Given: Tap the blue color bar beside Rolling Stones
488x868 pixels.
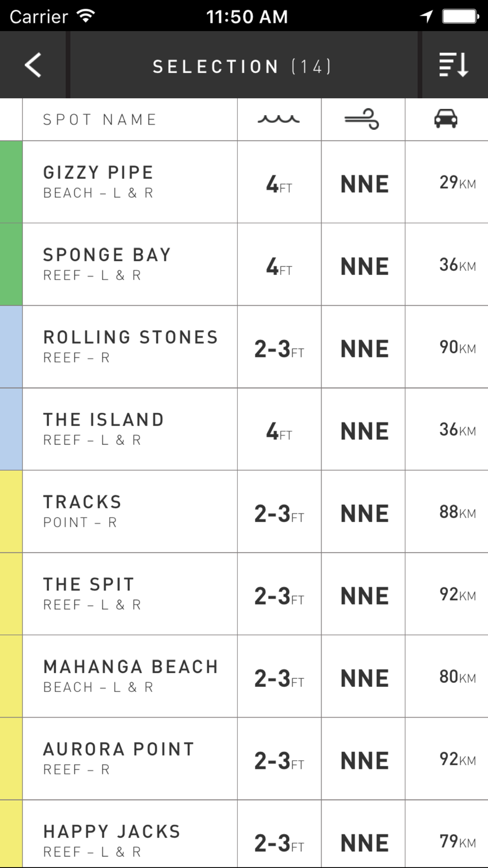Looking at the screenshot, I should click(11, 347).
